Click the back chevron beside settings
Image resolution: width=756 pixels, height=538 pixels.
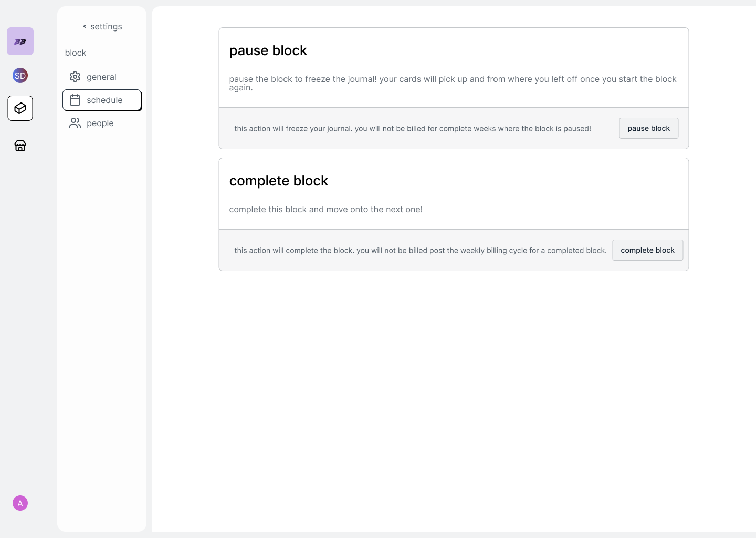(85, 26)
